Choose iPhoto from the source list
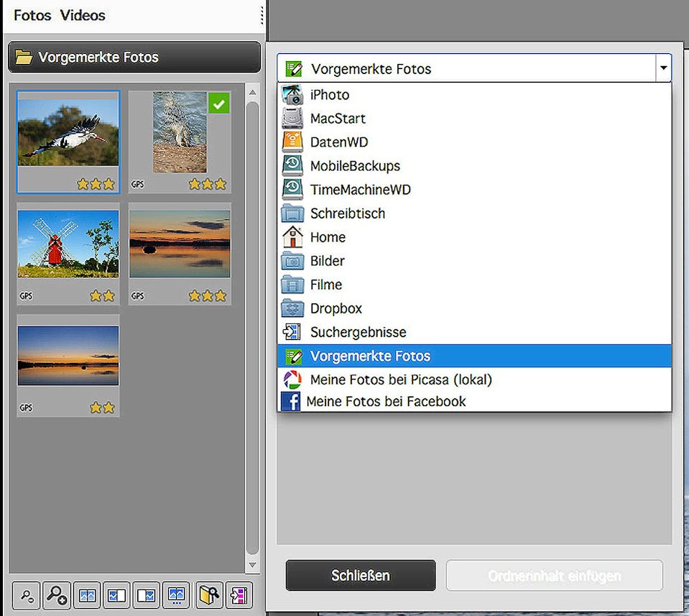 coord(330,95)
